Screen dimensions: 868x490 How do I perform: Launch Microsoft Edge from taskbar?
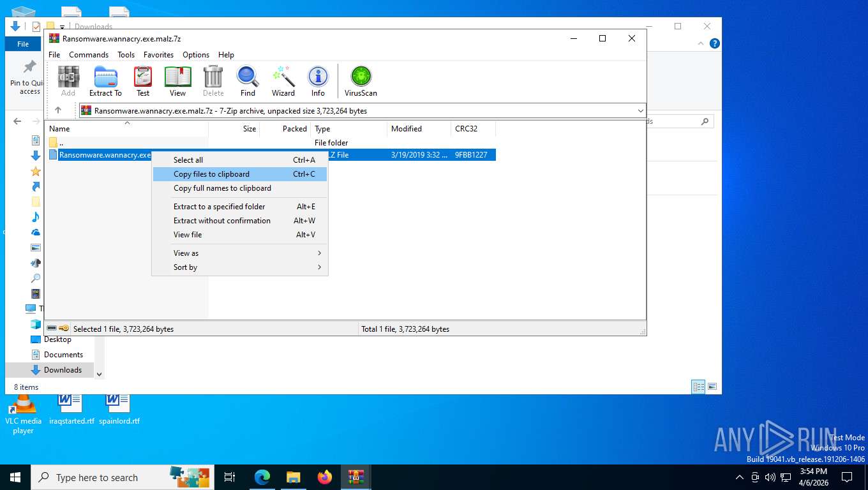(262, 477)
